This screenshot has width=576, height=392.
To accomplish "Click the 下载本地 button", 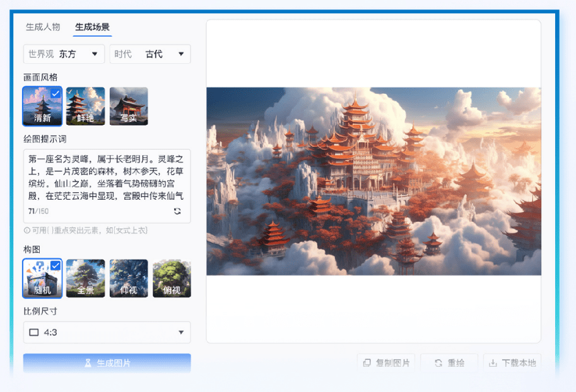I will [x=512, y=363].
